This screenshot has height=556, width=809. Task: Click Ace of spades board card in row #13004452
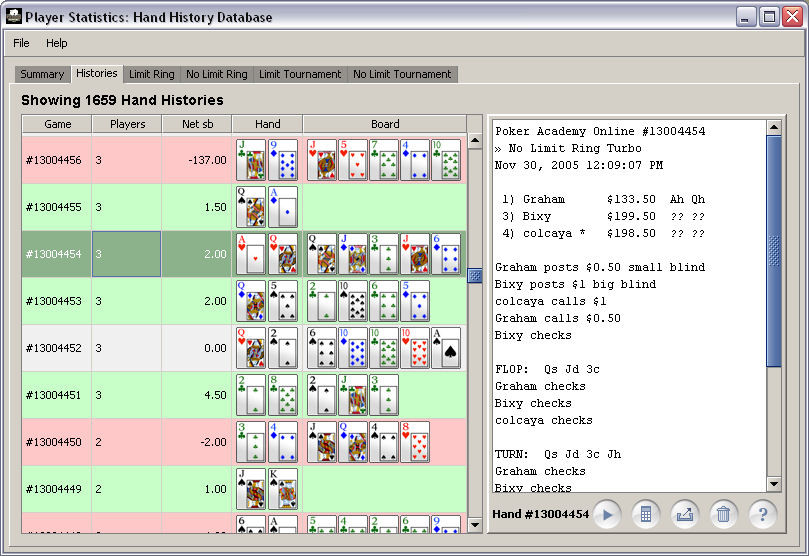(x=446, y=348)
